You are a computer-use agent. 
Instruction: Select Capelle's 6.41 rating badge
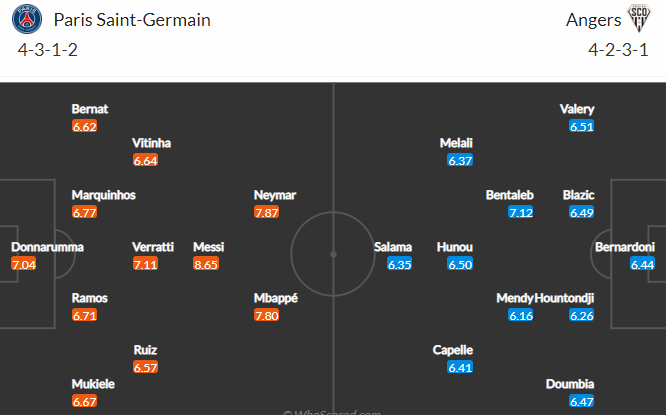(x=460, y=367)
